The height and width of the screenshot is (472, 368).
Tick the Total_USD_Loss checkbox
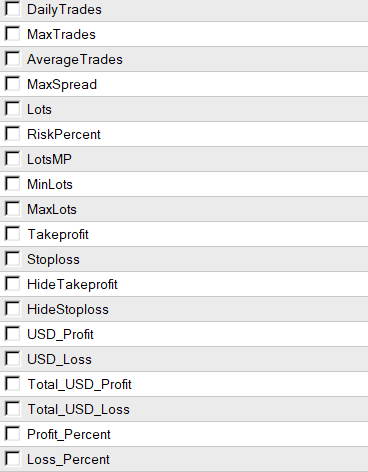[x=13, y=409]
